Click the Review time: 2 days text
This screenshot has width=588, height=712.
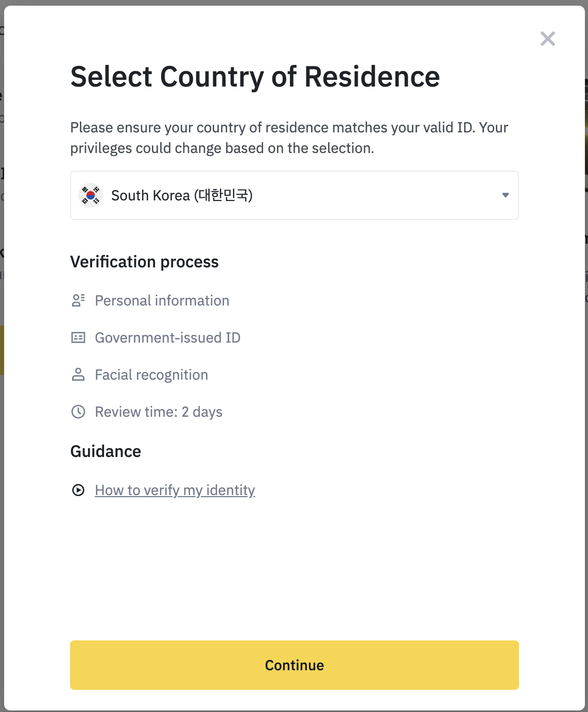tap(159, 412)
